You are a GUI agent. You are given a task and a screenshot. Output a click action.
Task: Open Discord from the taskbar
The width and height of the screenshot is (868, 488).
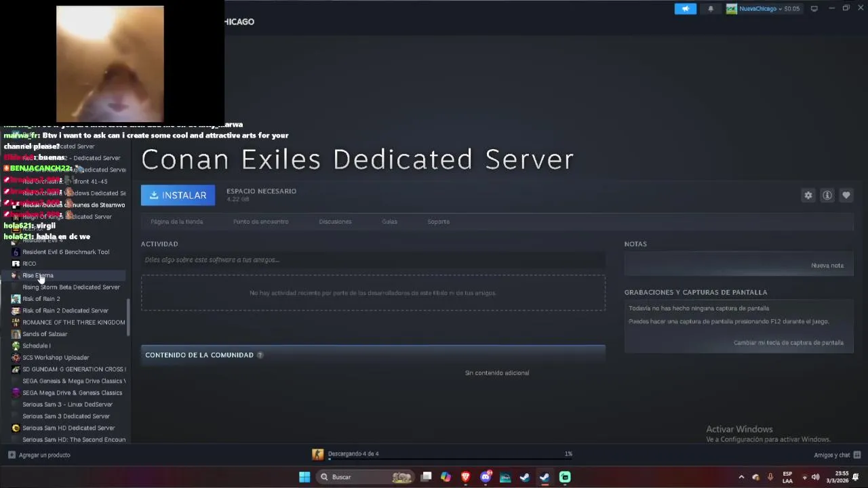click(486, 477)
